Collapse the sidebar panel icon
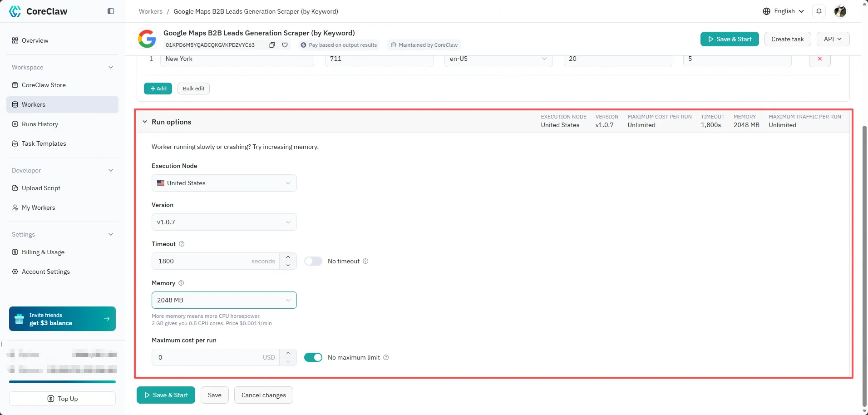The image size is (868, 415). coord(111,11)
